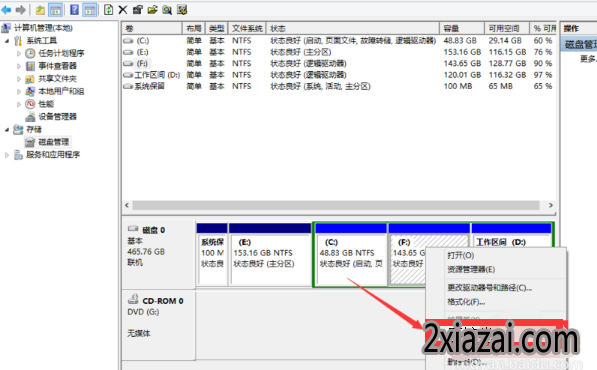Click the Properties toolbar icon

pyautogui.click(x=137, y=10)
